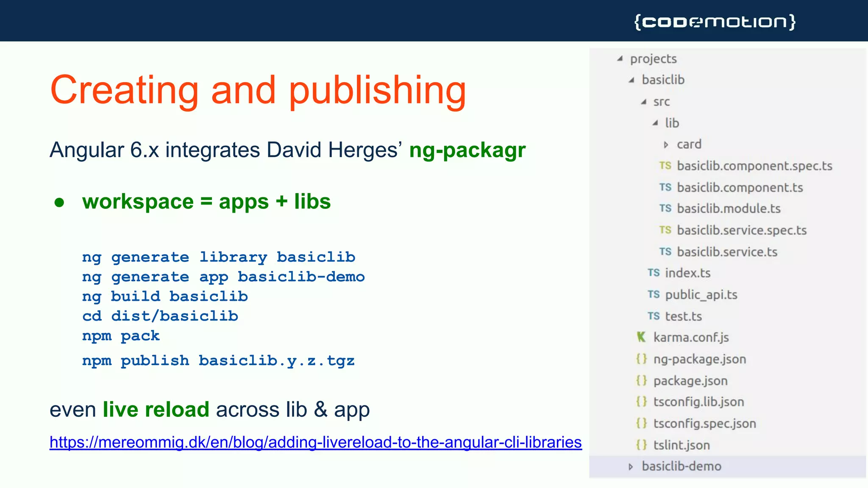Screen dimensions: 868x488
Task: Click the 'npm publish basiclib.y.z.tgz' command
Action: click(218, 360)
